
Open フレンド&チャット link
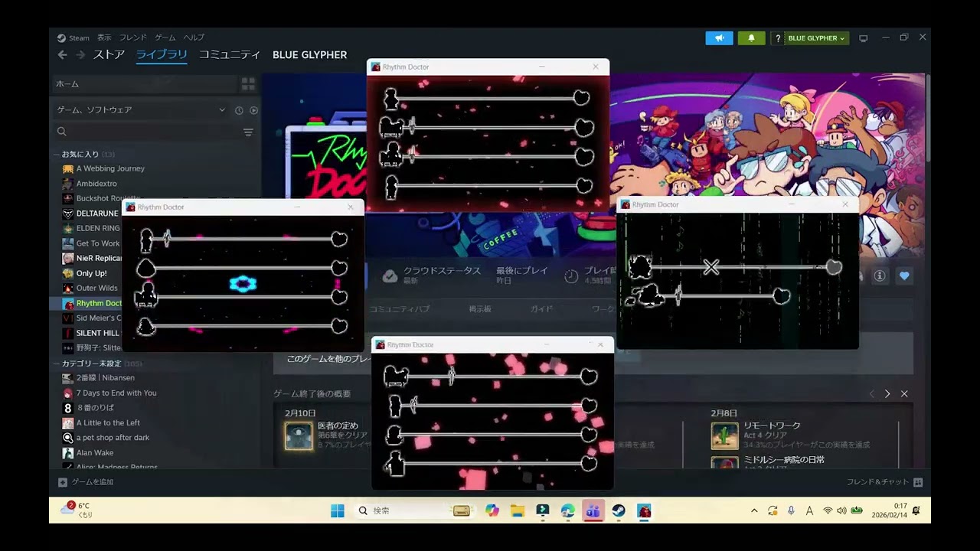(x=877, y=482)
